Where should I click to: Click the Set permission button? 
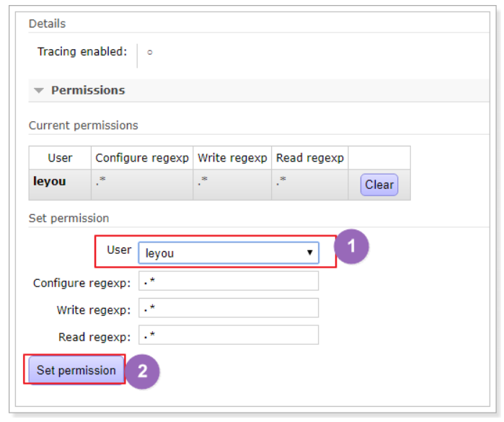76,370
